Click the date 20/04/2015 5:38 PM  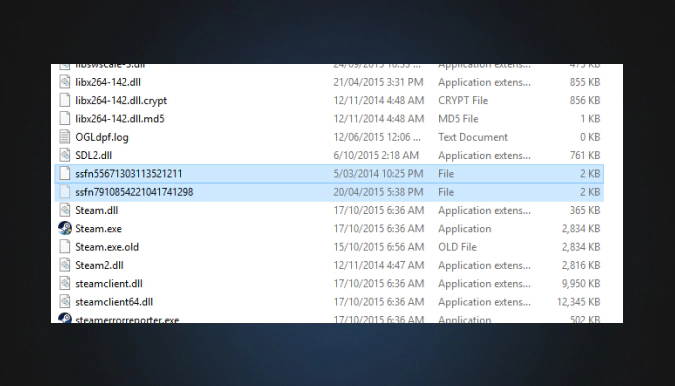pos(378,192)
